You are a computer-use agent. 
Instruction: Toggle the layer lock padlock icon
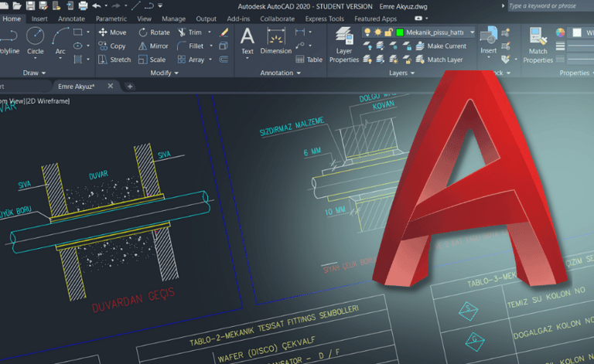point(388,32)
